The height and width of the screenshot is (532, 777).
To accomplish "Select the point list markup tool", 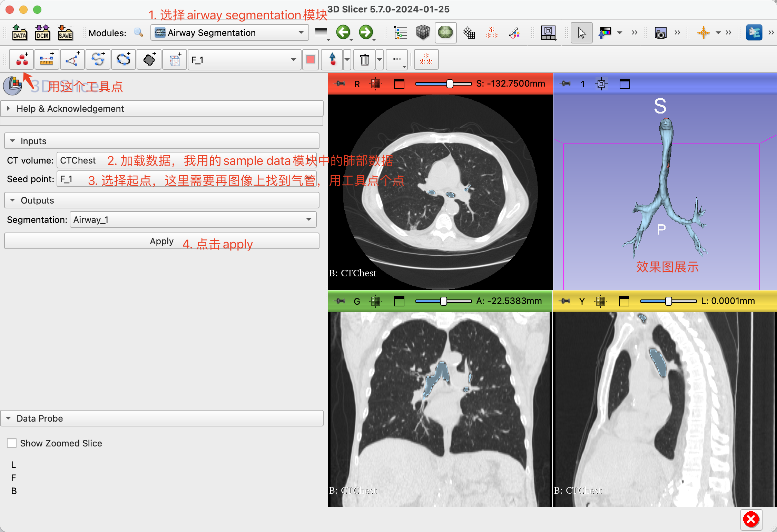I will [x=21, y=59].
